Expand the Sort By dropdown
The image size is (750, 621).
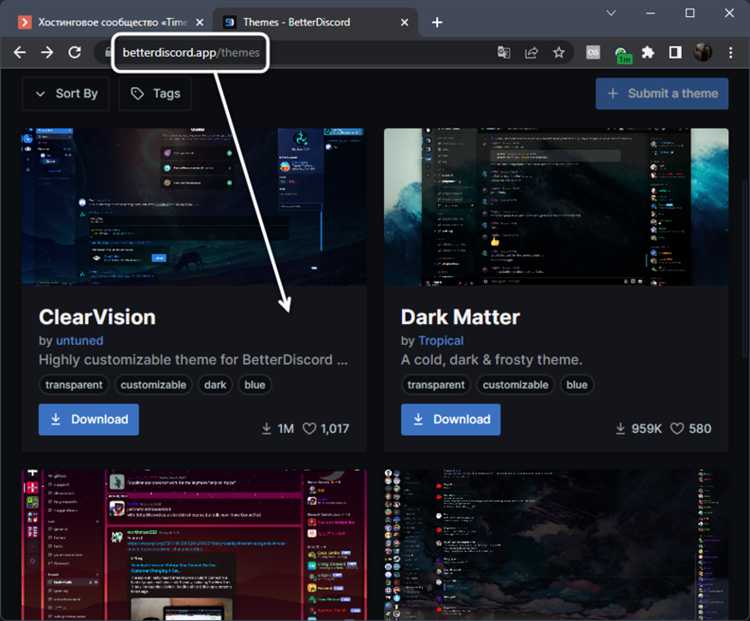pyautogui.click(x=66, y=94)
